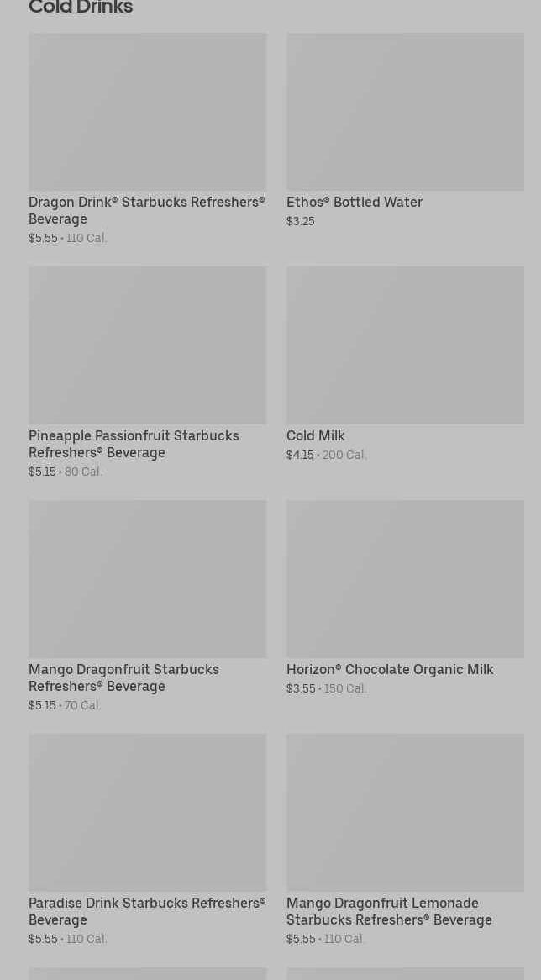Click Pineapple Passionfruit Starbucks Refreshers title

click(134, 444)
